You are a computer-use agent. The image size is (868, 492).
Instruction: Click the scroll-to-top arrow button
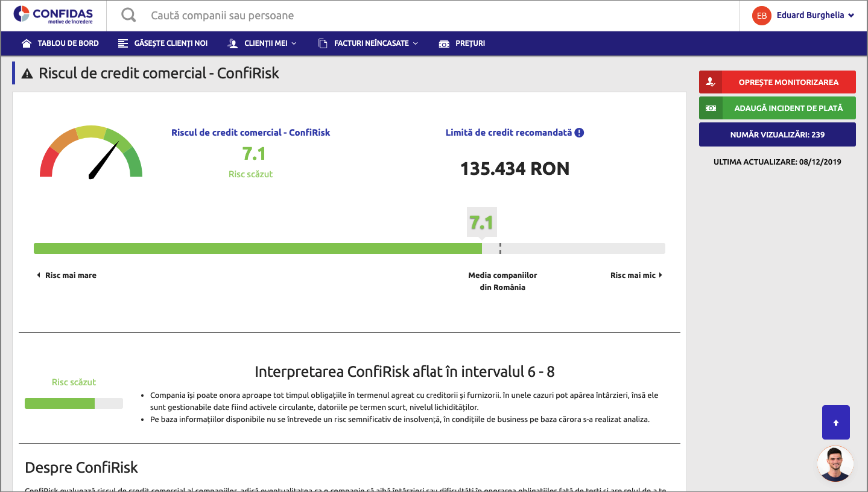click(x=836, y=423)
